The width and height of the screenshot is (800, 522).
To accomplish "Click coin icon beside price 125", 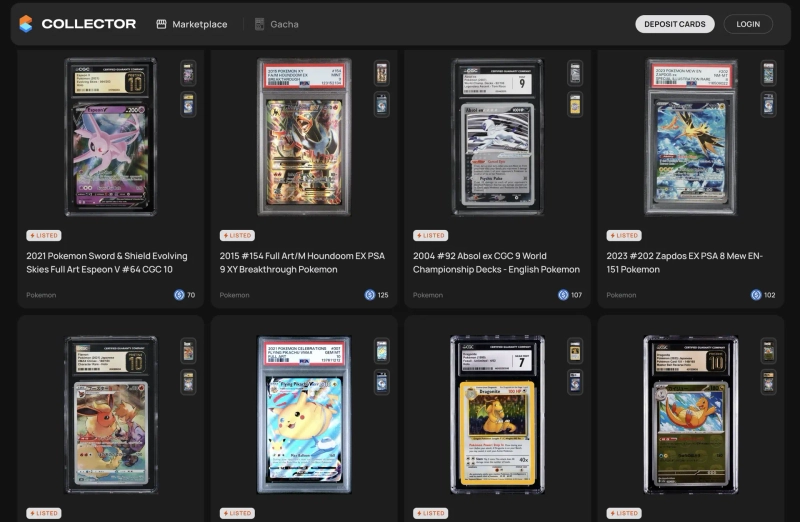I will (370, 294).
